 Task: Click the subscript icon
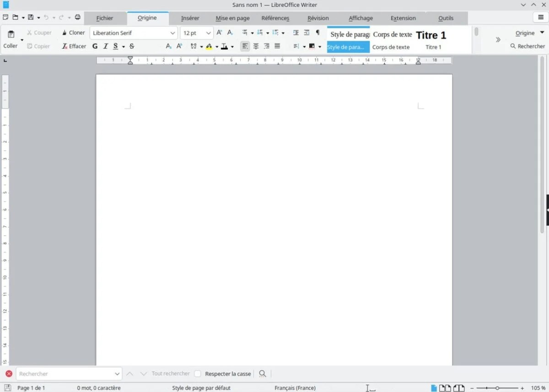[168, 46]
